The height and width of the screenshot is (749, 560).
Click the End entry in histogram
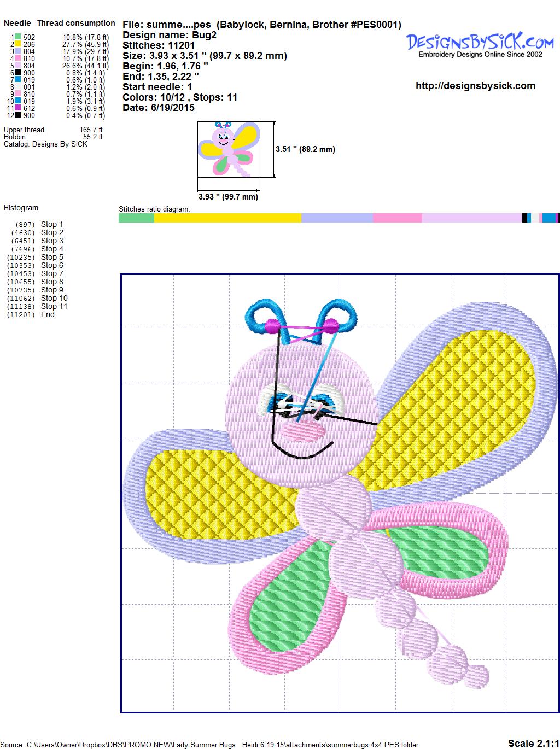(x=48, y=314)
